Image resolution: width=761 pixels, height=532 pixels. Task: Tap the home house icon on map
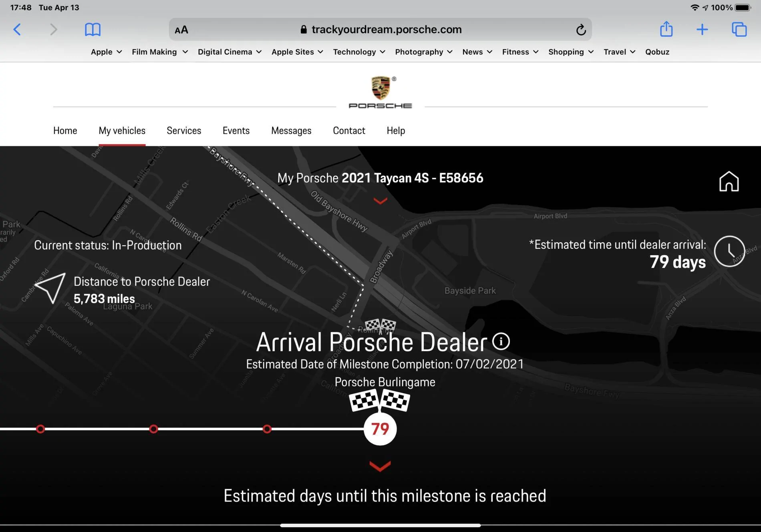(729, 181)
